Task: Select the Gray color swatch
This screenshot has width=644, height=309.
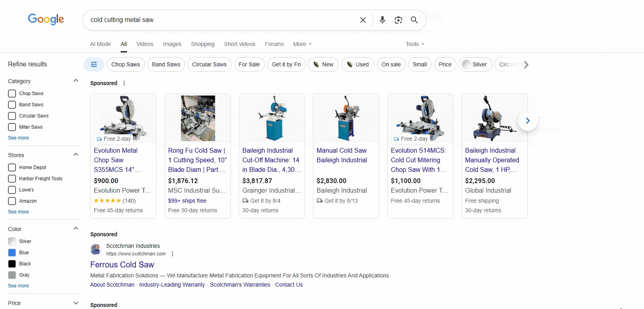Action: click(12, 275)
